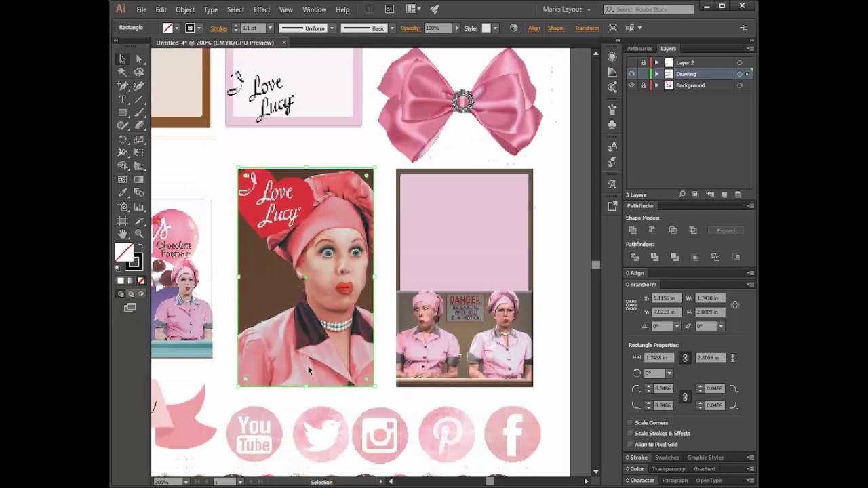
Task: Select the Eyedropper tool
Action: tap(123, 193)
